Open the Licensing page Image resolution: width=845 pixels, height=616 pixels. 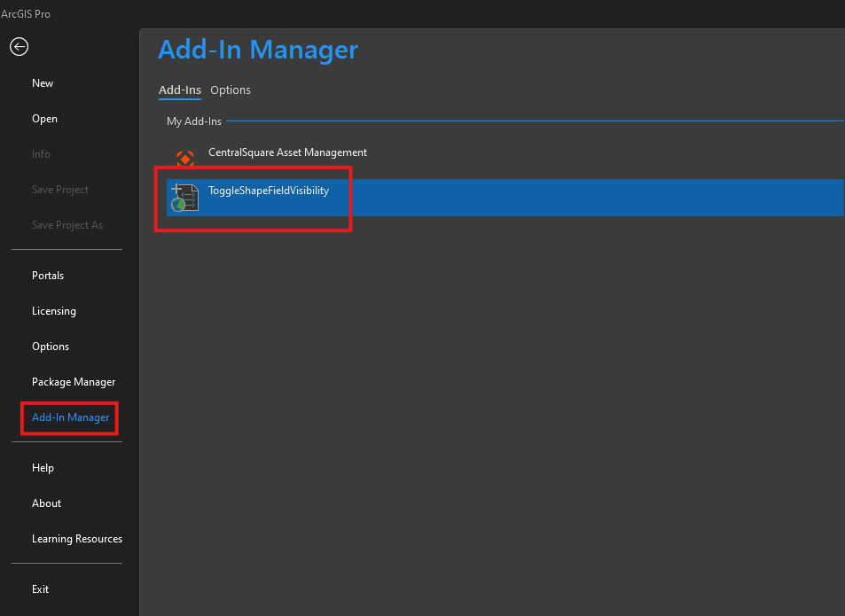54,311
